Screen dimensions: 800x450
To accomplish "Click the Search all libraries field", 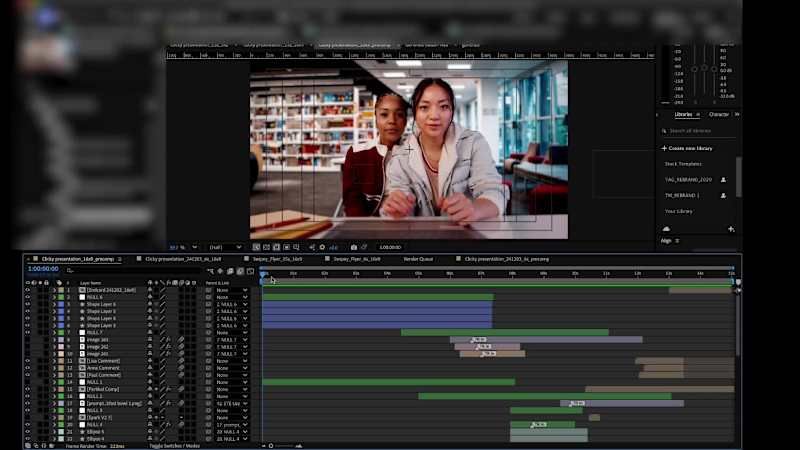I will [699, 131].
